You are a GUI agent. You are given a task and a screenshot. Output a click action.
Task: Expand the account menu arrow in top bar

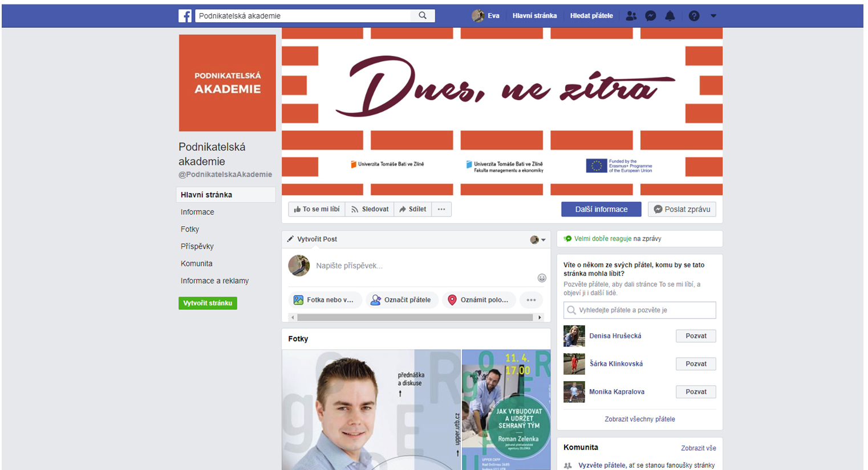click(713, 16)
